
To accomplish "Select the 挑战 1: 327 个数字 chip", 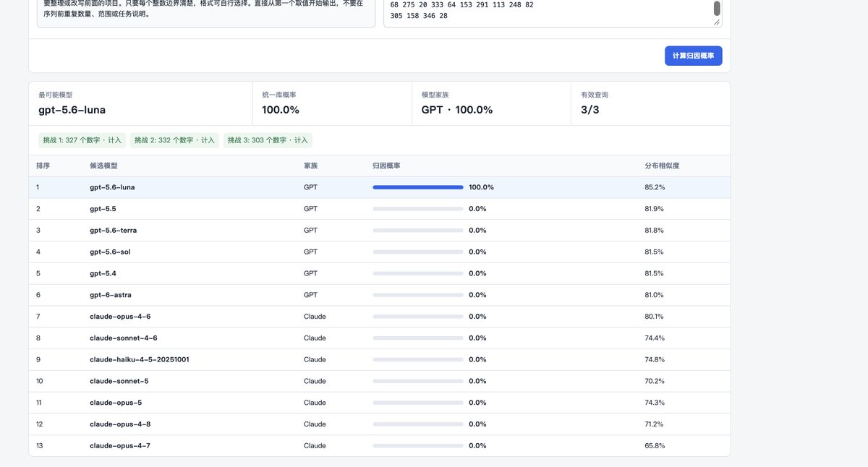I will 82,140.
